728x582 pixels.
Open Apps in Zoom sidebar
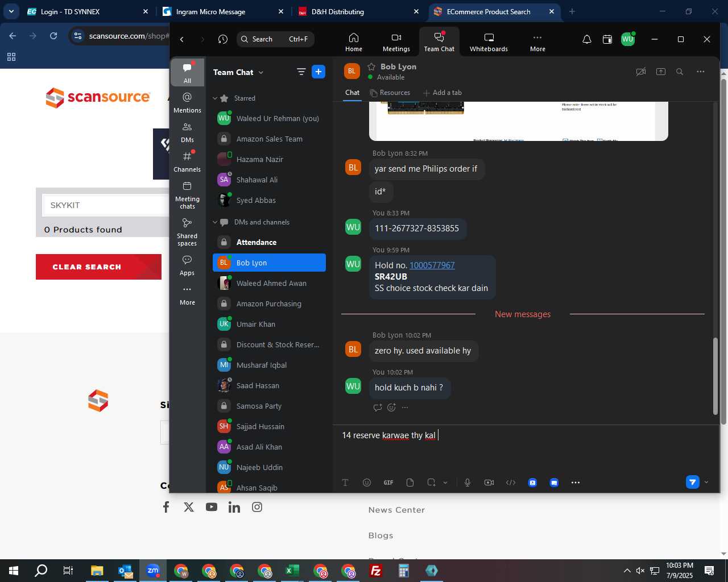click(187, 265)
